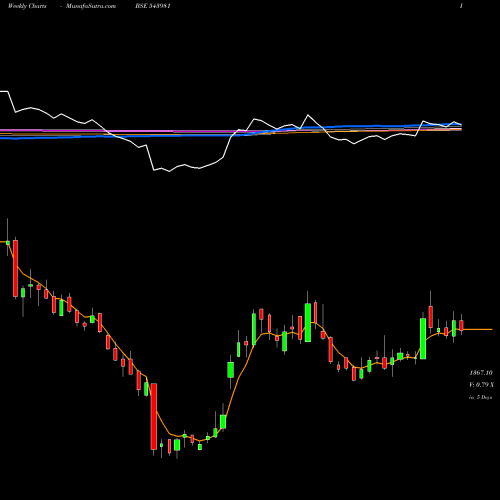500x500 pixels.
Task: Select the volume text 'V: 0.79 X'
Action: tap(481, 385)
